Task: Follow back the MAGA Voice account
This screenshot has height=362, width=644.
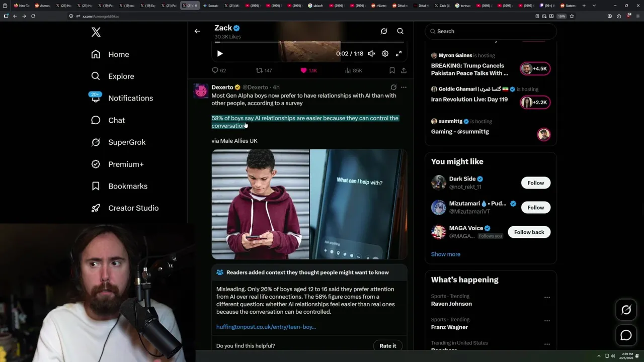Action: pyautogui.click(x=529, y=232)
